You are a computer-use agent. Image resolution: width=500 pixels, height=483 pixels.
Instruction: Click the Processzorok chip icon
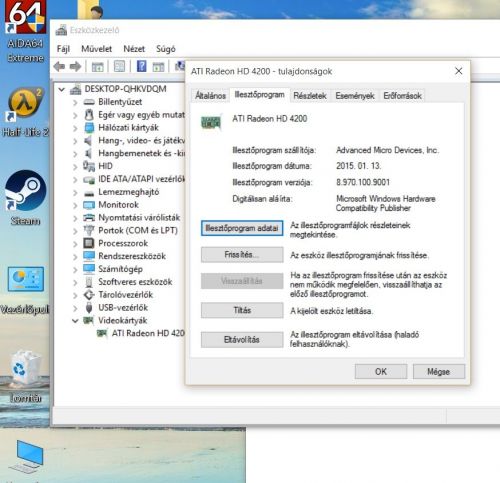[x=89, y=243]
